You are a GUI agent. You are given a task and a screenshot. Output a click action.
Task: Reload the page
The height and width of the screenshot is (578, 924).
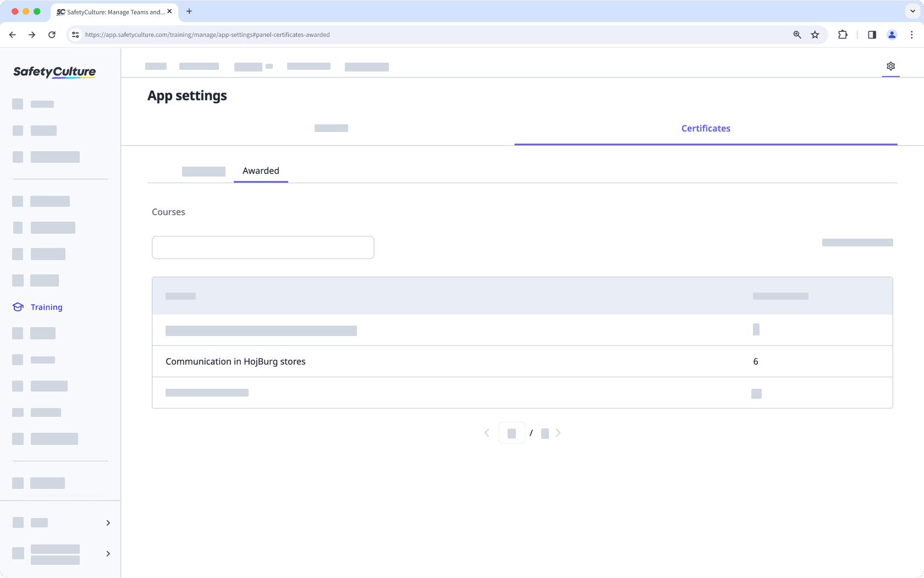[52, 35]
